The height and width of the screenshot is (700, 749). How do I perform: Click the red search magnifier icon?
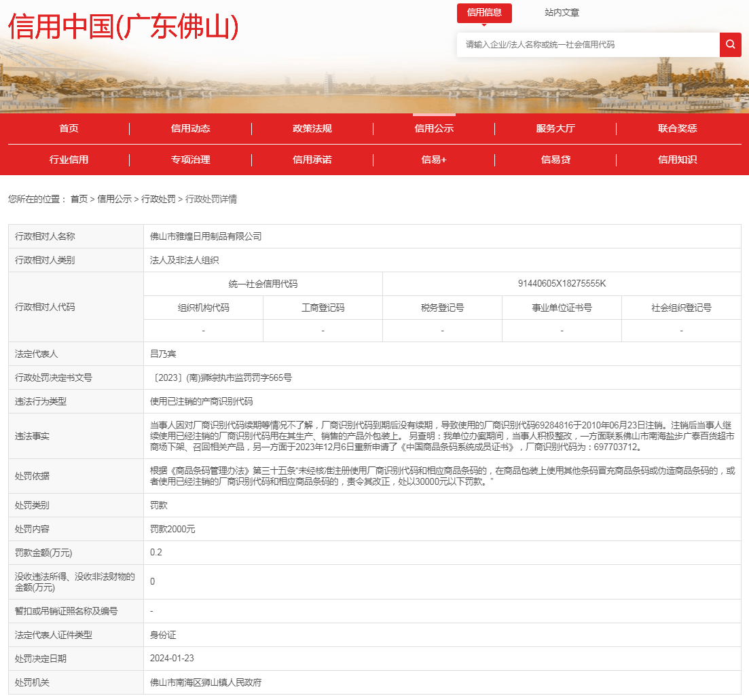tap(730, 44)
